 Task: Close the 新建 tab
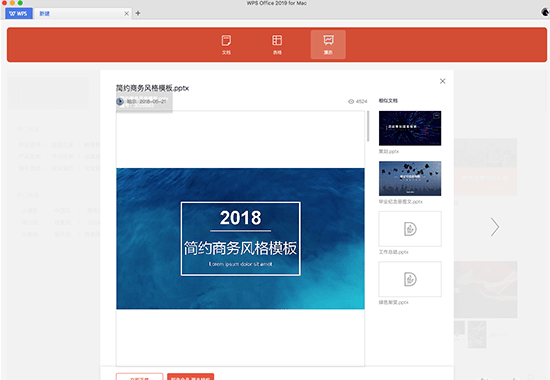click(x=126, y=13)
